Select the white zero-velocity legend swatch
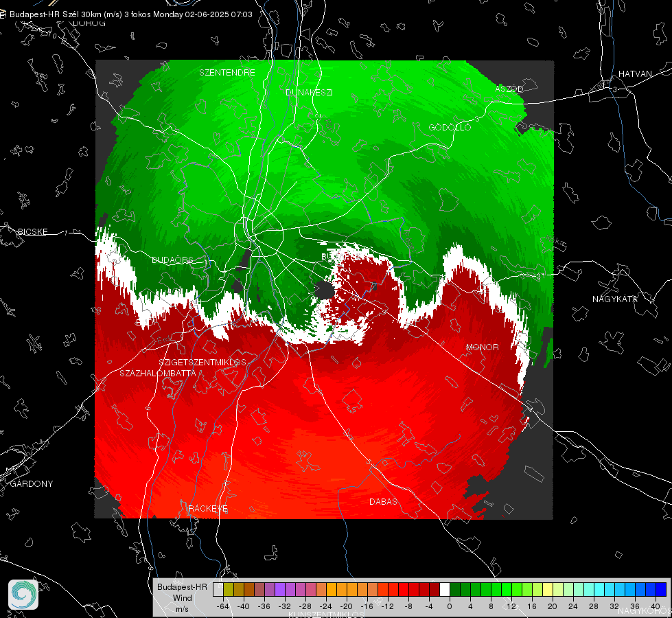 pos(445,589)
